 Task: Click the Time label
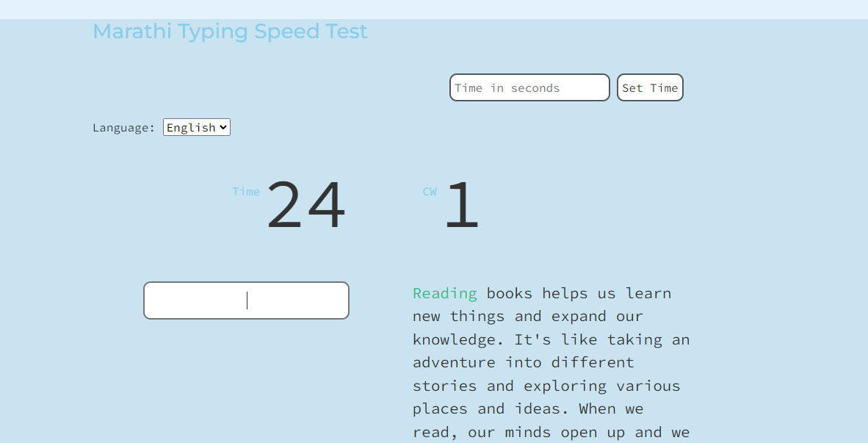coord(246,191)
